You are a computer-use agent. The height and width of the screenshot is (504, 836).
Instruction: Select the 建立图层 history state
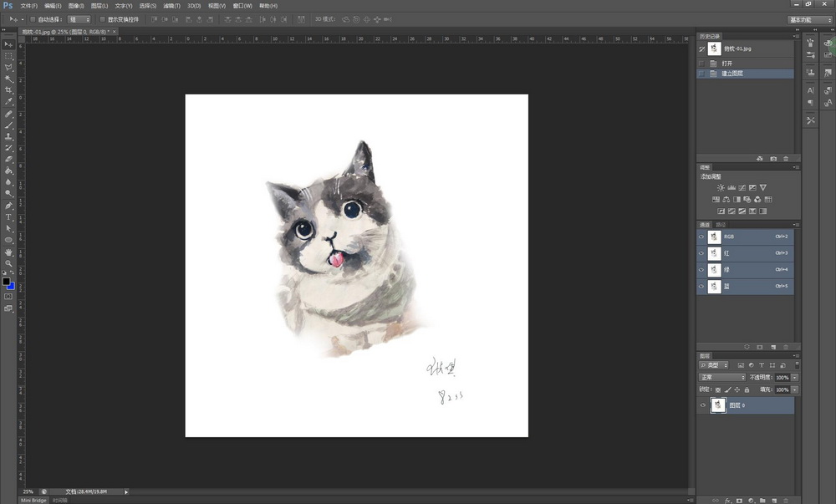(745, 74)
